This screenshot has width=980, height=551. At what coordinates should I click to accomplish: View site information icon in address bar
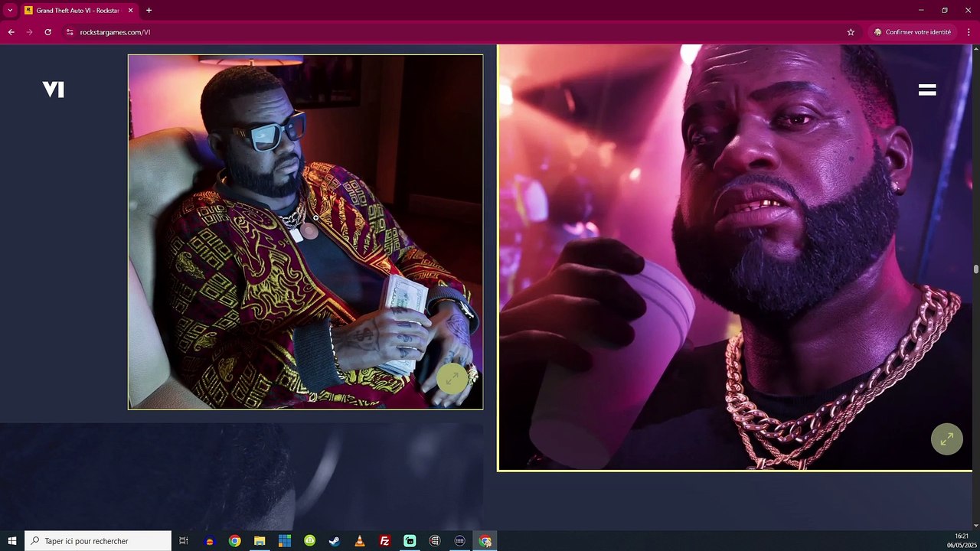tap(69, 32)
